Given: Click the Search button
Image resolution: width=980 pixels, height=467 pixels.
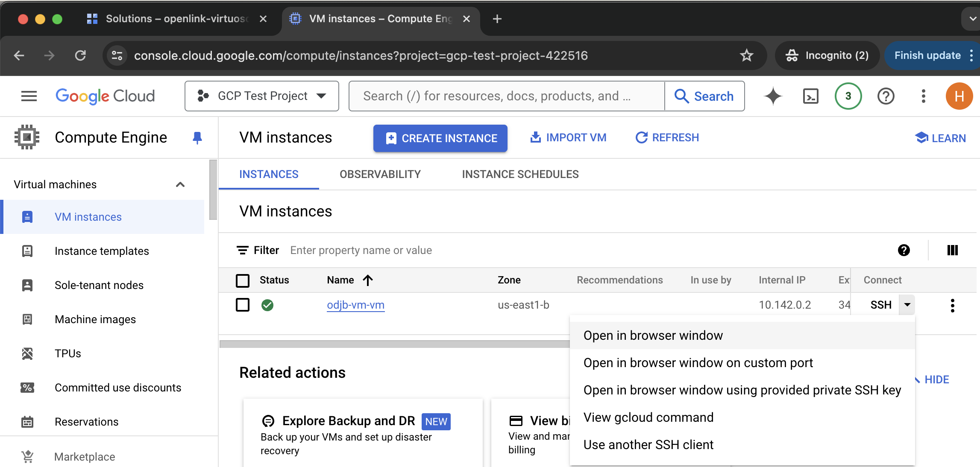Looking at the screenshot, I should (704, 96).
